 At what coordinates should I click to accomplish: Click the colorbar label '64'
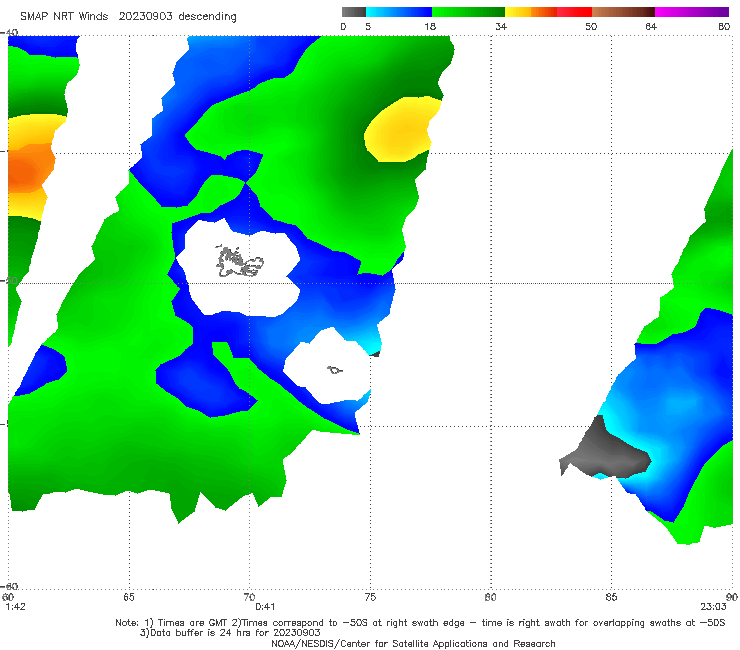pyautogui.click(x=651, y=26)
